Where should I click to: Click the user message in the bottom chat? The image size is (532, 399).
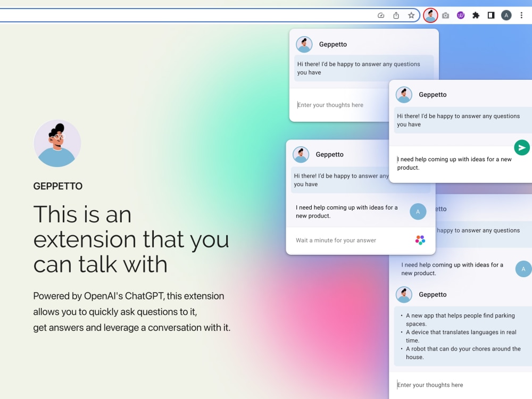452,269
